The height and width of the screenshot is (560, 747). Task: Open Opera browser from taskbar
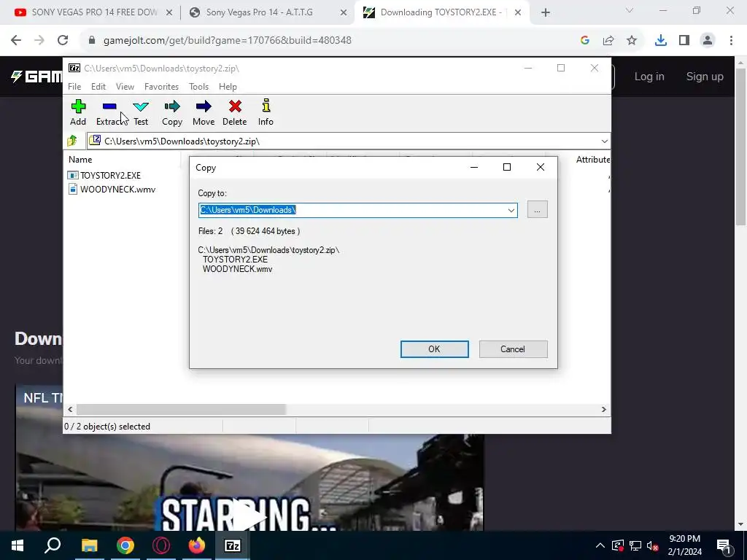click(161, 545)
